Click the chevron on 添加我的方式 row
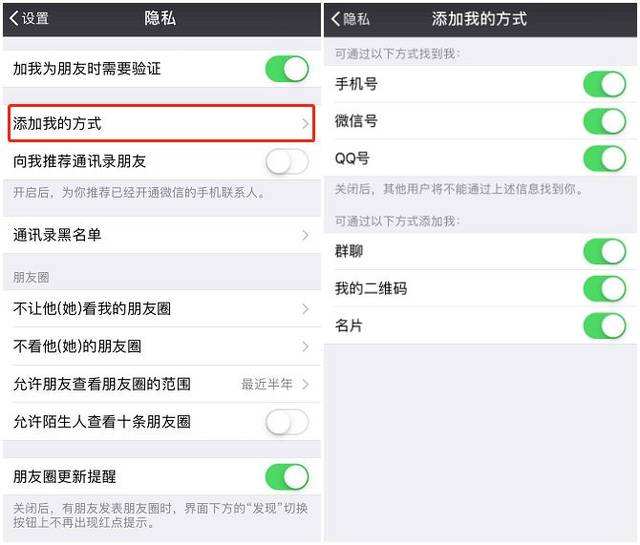Viewport: 640px width, 545px height. point(305,123)
